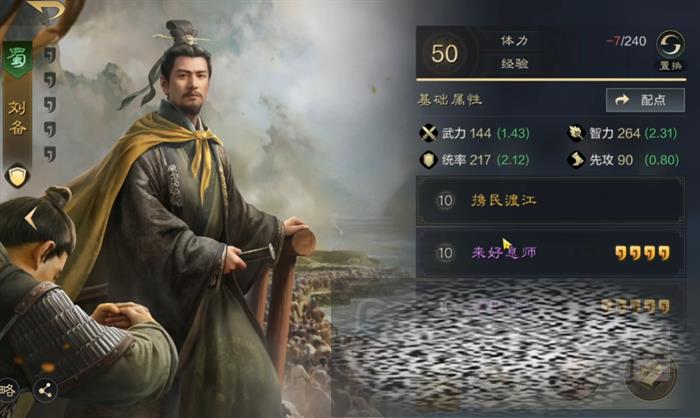Click the 蜀 faction banner
Image resolution: width=700 pixels, height=418 pixels.
click(x=18, y=59)
